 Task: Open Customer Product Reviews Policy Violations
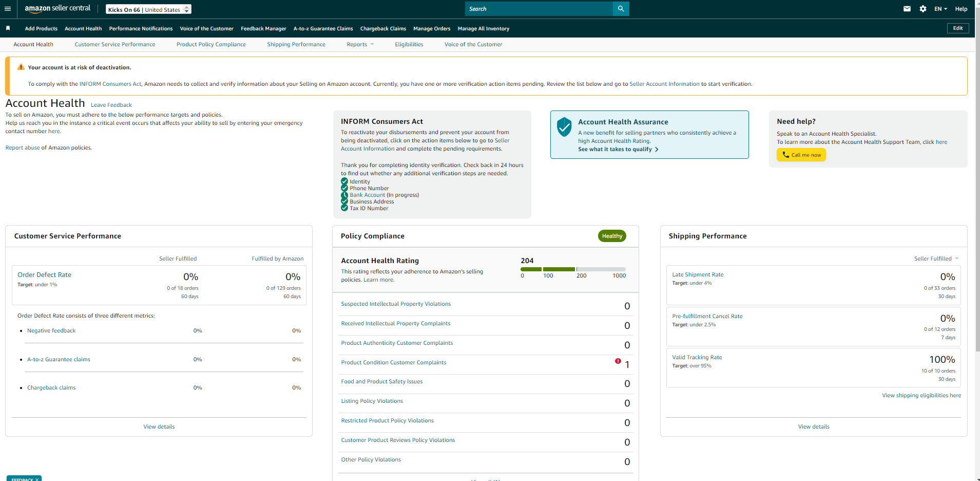pyautogui.click(x=398, y=440)
